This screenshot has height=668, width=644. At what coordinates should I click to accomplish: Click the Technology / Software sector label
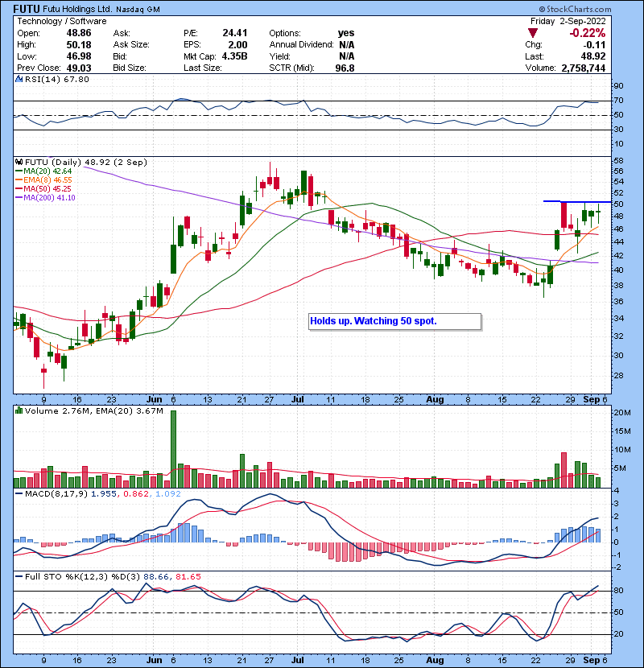[x=62, y=21]
